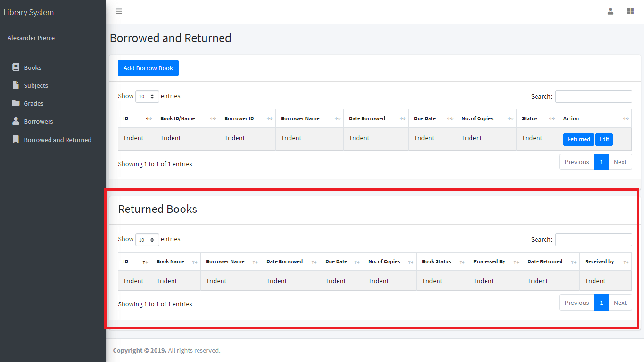
Task: Open the user account icon at top right
Action: (610, 11)
